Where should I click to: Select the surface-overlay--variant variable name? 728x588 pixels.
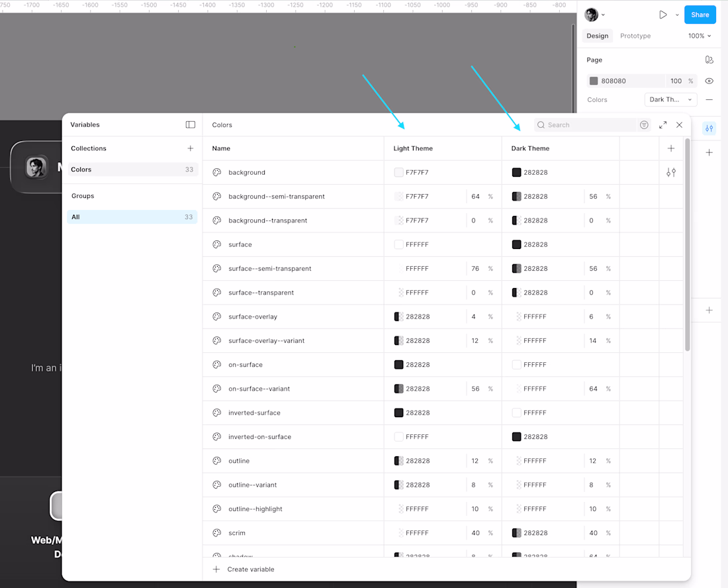click(x=267, y=340)
